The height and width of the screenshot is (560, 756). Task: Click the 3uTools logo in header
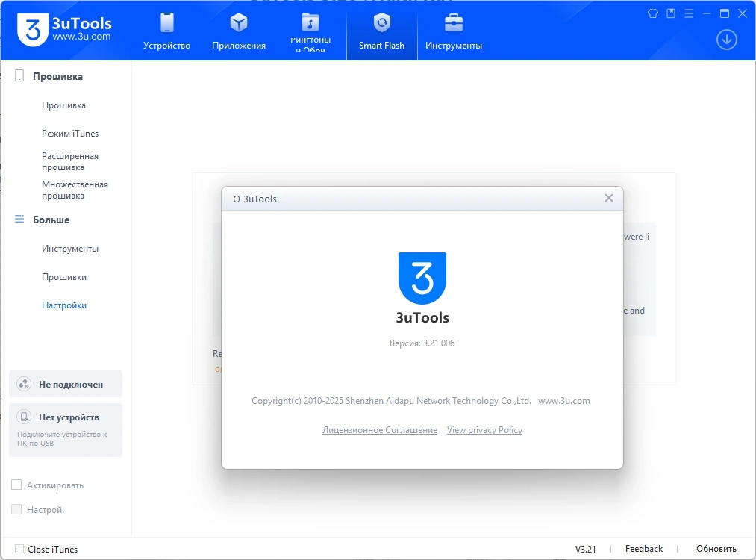click(64, 30)
